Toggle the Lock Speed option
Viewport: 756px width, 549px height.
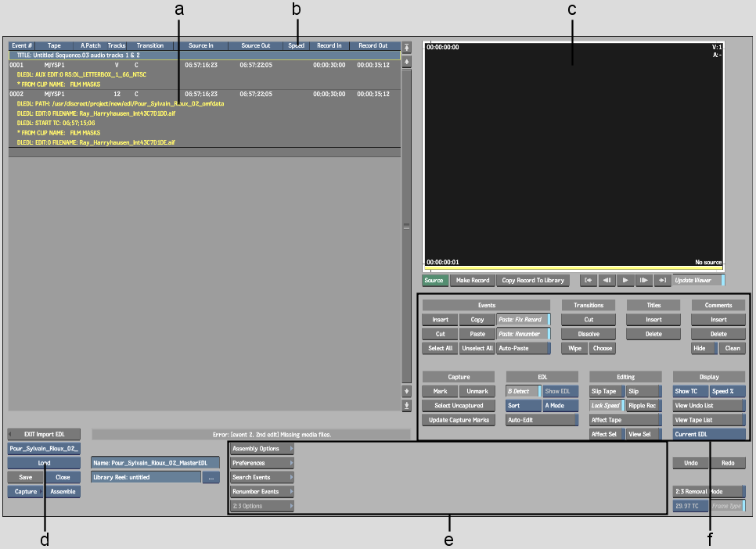point(607,406)
